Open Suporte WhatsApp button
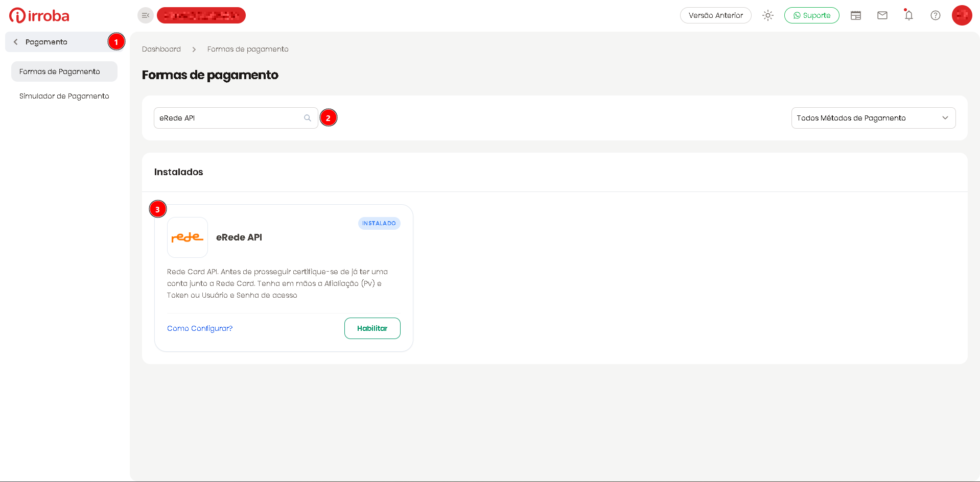 (x=811, y=15)
